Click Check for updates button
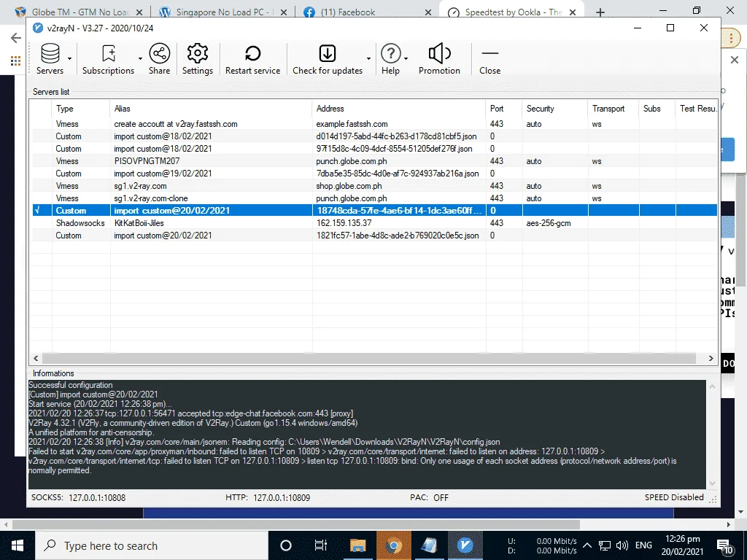The height and width of the screenshot is (560, 747). point(328,59)
